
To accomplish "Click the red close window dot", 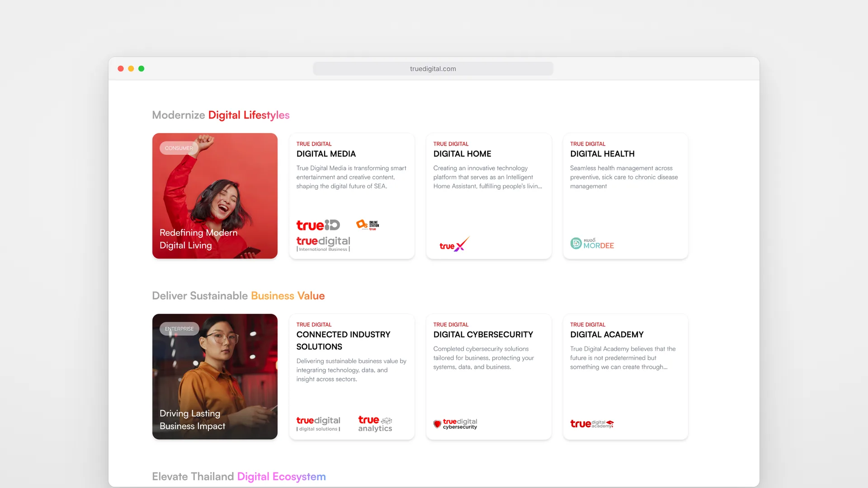I will click(x=121, y=69).
